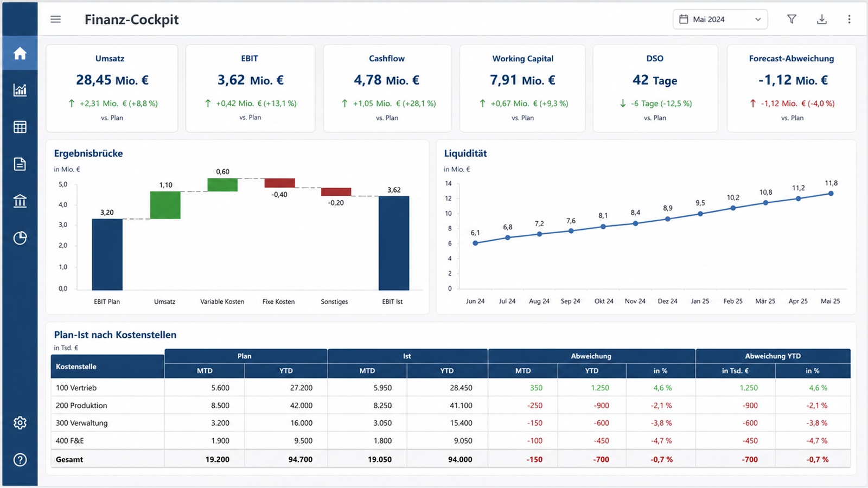Click the EBIT Plan bar in waterfall chart

point(107,254)
